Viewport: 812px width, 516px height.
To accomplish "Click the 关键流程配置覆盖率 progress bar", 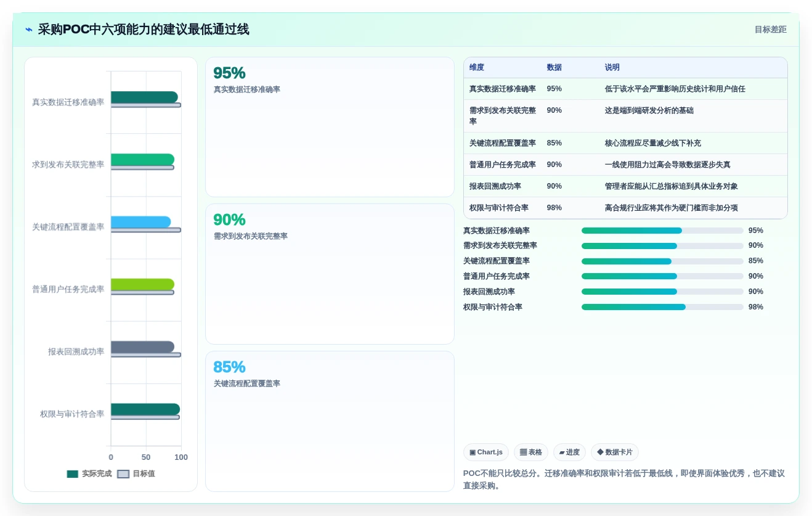I will point(662,261).
